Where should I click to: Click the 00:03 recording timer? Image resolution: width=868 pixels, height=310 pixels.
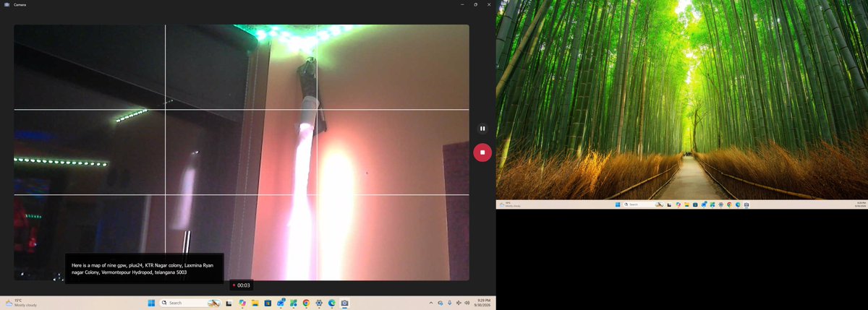[241, 285]
